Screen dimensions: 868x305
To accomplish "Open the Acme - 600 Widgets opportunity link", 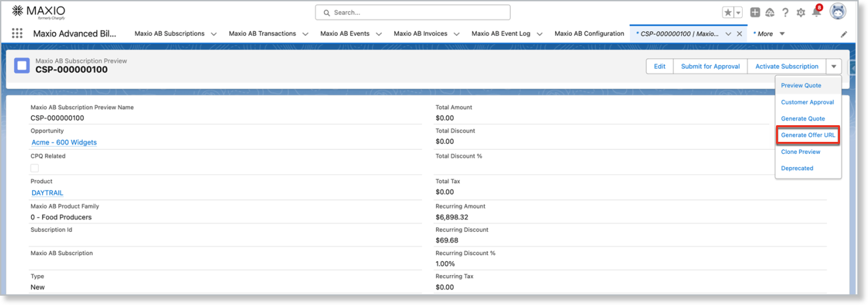I will pos(64,143).
